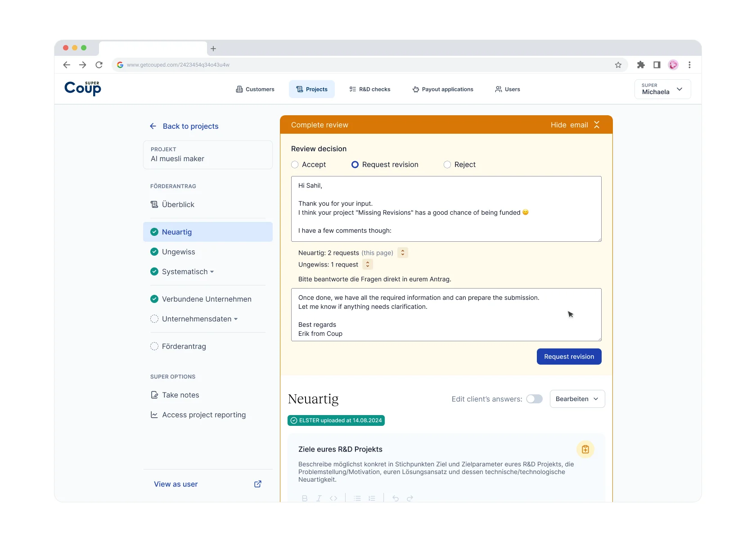Click the bold formatting icon
The image size is (756, 542).
(x=305, y=498)
